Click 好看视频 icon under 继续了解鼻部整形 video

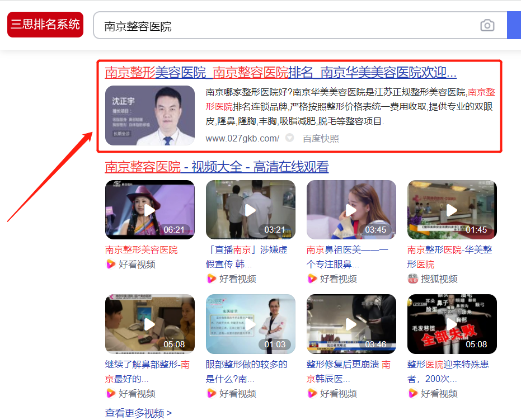[110, 394]
